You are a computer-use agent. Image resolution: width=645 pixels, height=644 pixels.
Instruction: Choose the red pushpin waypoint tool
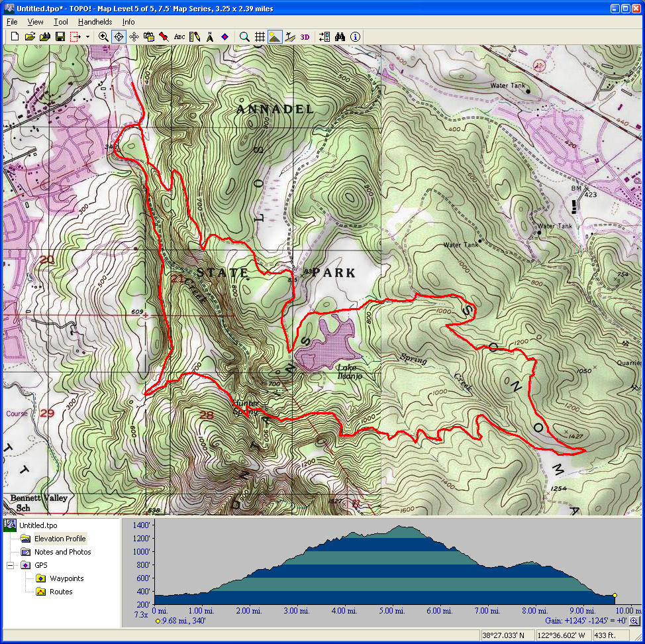[x=164, y=37]
